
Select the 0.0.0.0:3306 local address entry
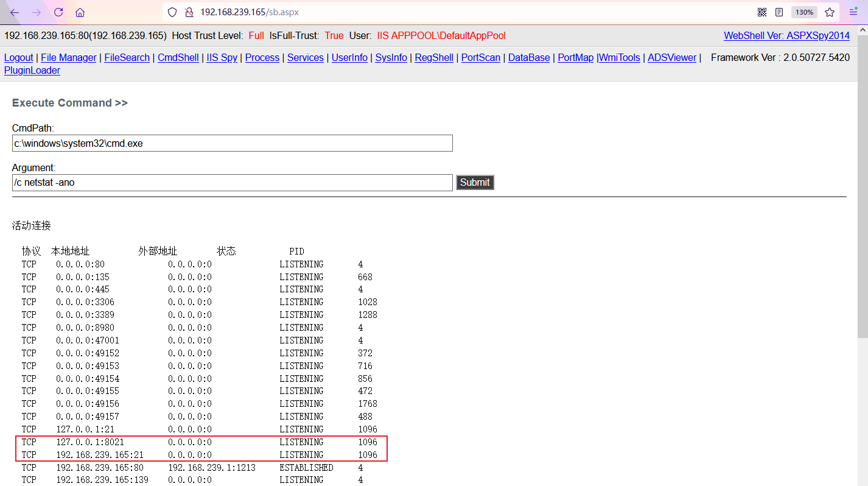coord(85,302)
